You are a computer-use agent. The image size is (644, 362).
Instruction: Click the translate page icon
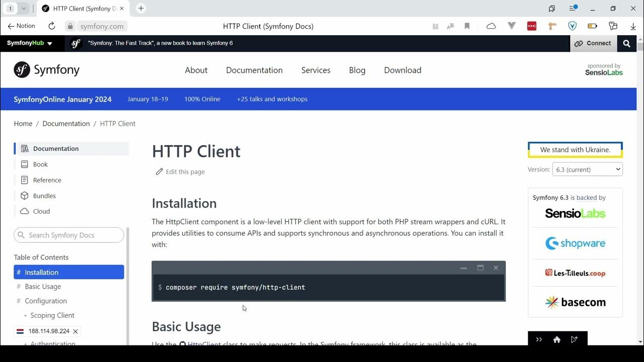pos(451,26)
